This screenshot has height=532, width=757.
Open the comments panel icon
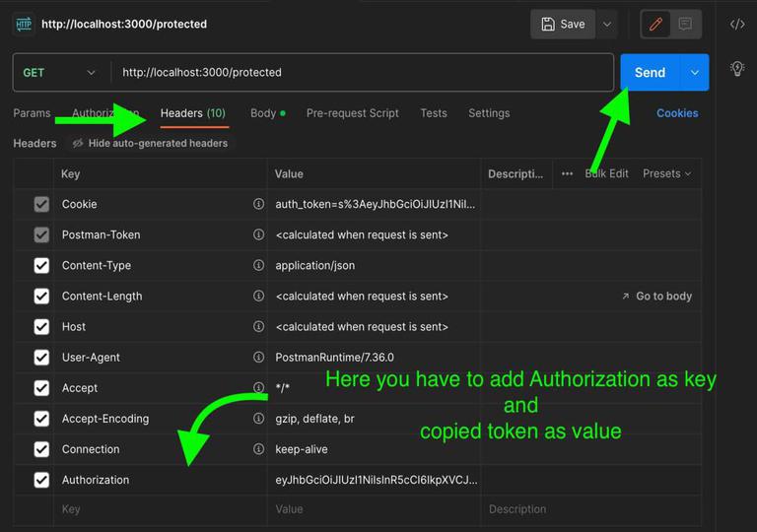pos(685,25)
